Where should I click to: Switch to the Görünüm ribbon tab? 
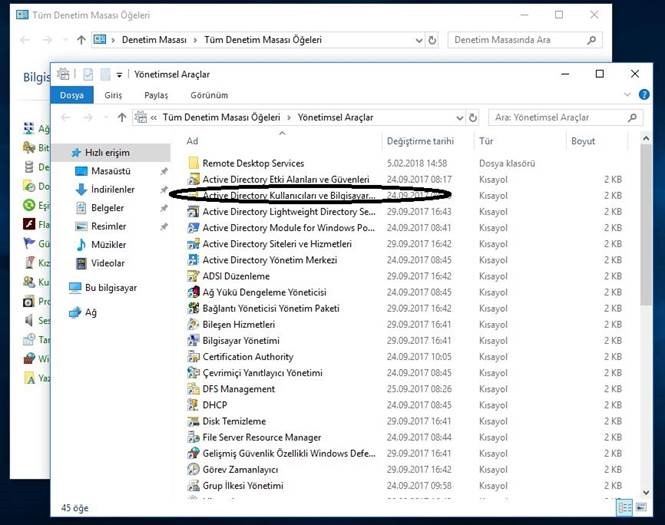pos(209,95)
